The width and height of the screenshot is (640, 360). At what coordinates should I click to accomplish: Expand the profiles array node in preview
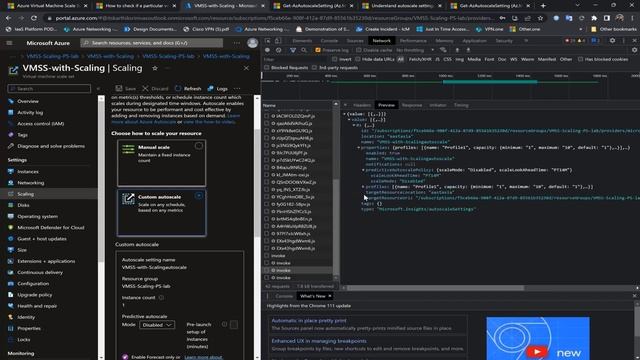coord(363,187)
